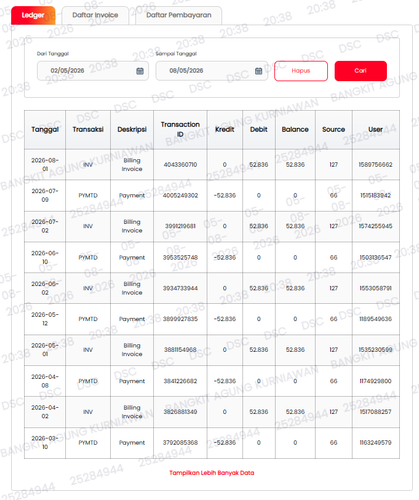Click the Deskripsi column header

click(132, 129)
